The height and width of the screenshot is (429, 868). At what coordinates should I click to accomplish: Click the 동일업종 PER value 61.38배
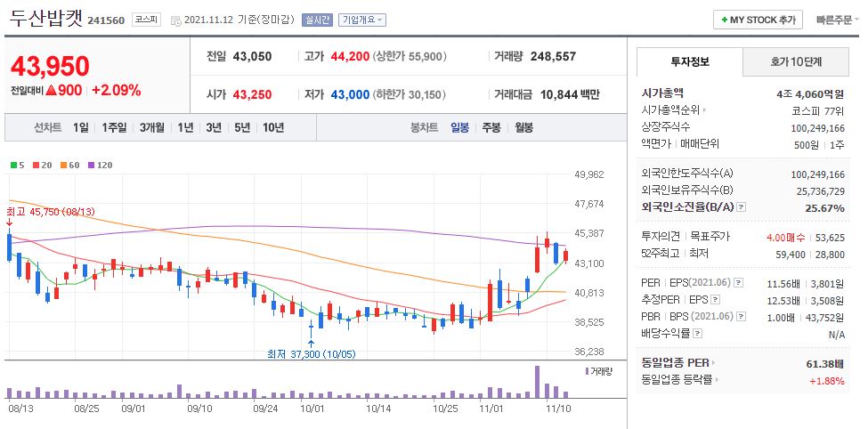[825, 364]
